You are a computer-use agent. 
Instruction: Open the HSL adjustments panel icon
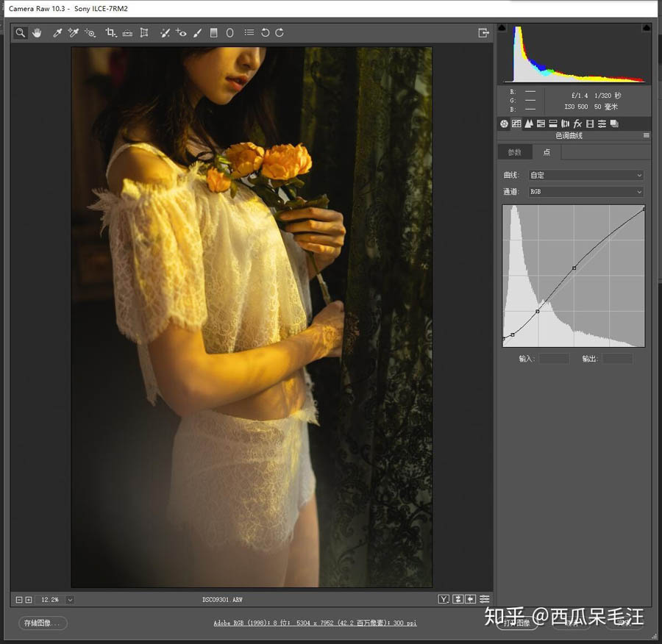(x=541, y=124)
